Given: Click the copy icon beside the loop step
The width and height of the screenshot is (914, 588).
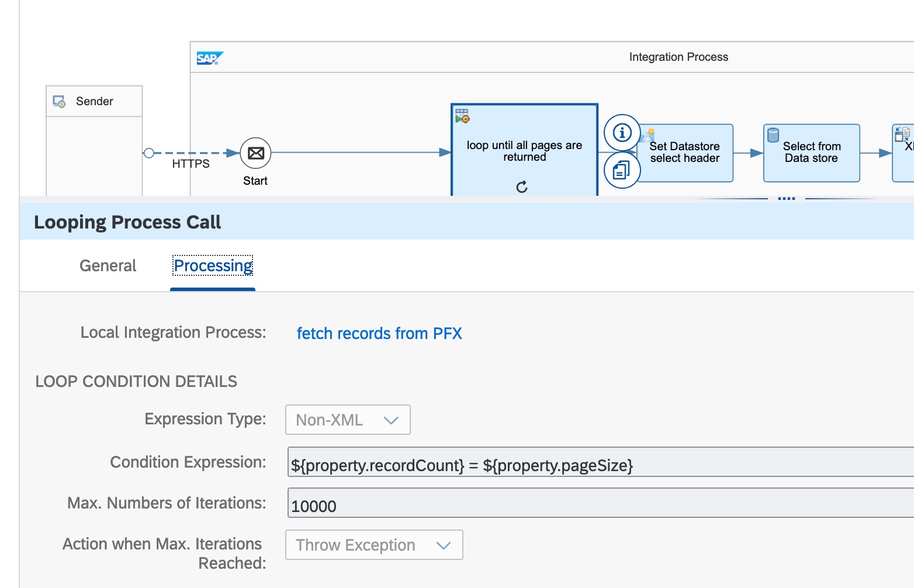Looking at the screenshot, I should pos(622,170).
